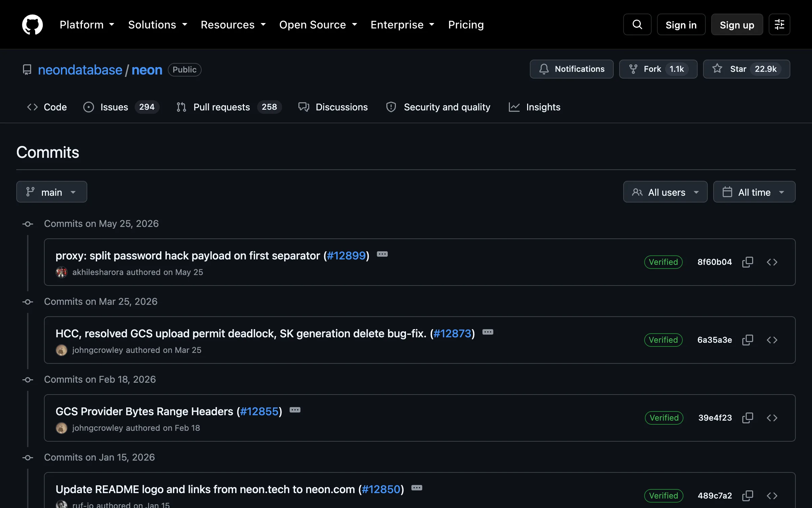Viewport: 812px width, 508px height.
Task: Copy full SHA for commit 39e4f23
Action: click(747, 418)
